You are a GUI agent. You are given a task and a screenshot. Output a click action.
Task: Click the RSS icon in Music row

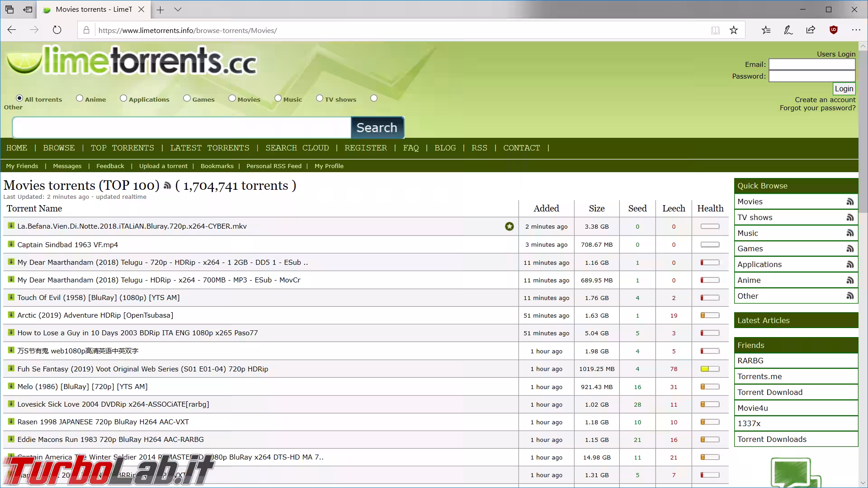coord(850,233)
